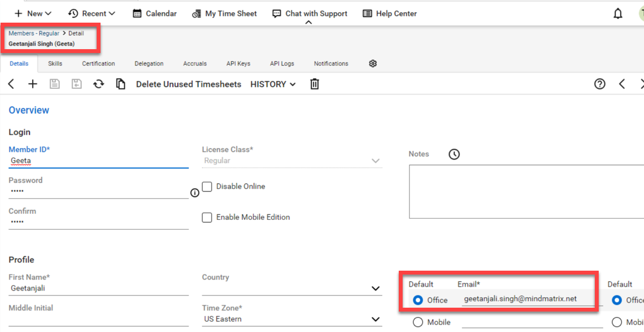The width and height of the screenshot is (644, 332).
Task: Click the refresh icon
Action: [98, 84]
